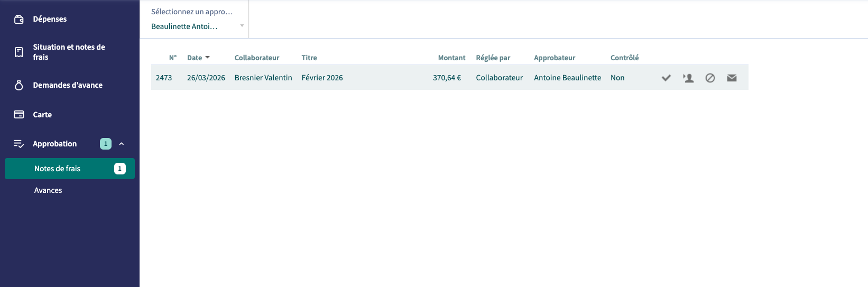This screenshot has width=868, height=287.
Task: Click the Contrôlé column header
Action: [x=624, y=58]
